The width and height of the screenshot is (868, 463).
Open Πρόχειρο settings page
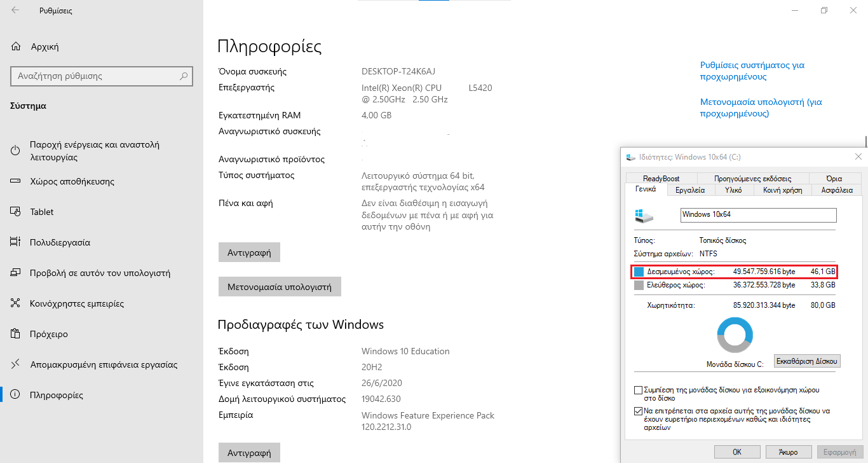pos(102,334)
